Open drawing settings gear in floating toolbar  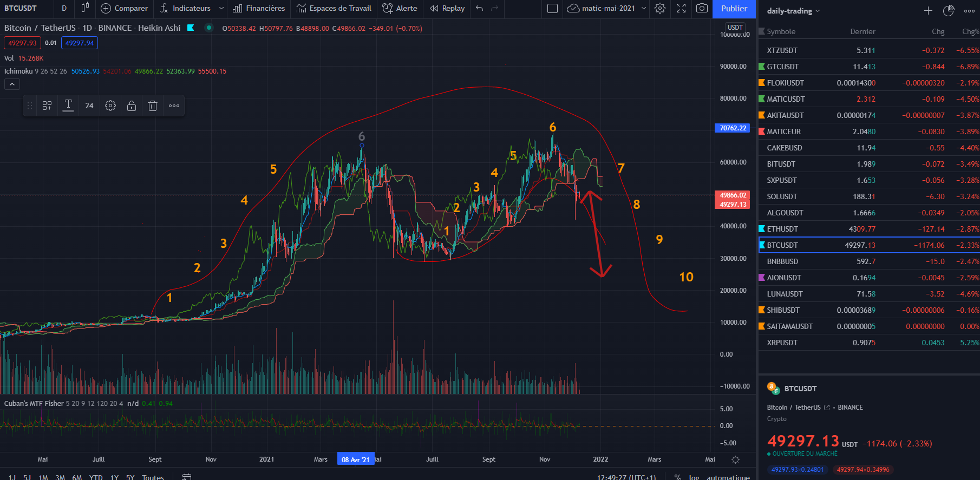coord(110,106)
